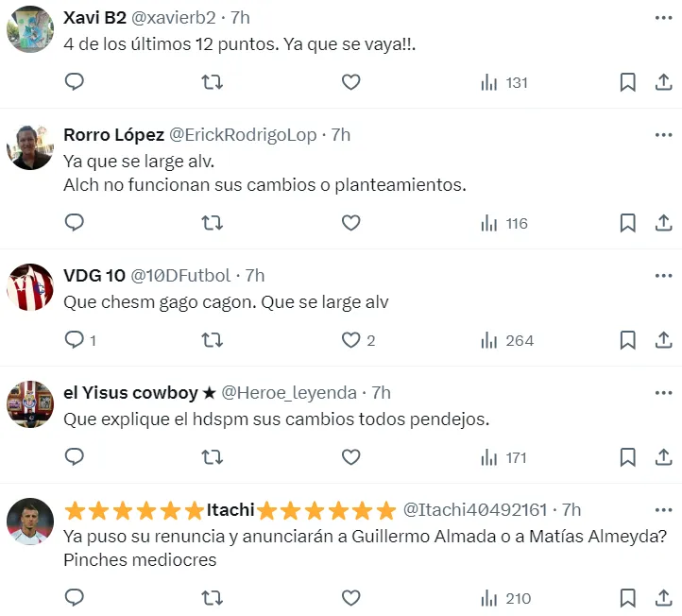Bookmark el Yisus cowboy's tweet
The image size is (682, 616).
(627, 458)
